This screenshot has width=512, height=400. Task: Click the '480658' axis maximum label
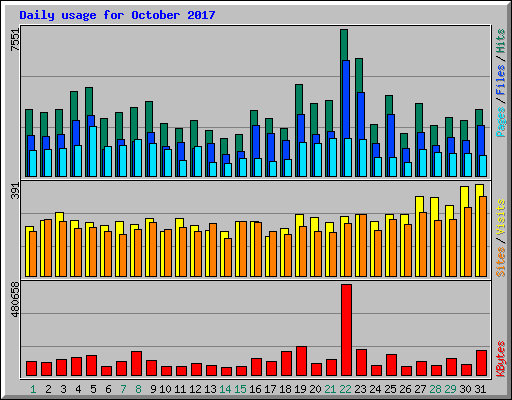15,299
